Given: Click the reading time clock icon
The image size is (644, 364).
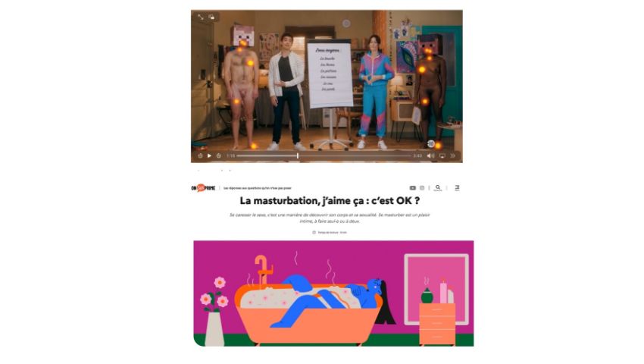Looking at the screenshot, I should [314, 232].
